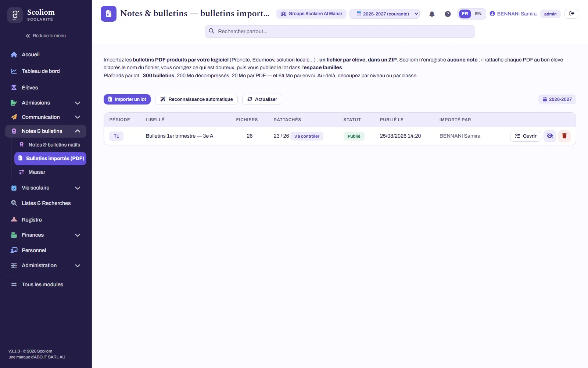Open the 2026-2027 (courante) year dropdown
This screenshot has height=368, width=588.
tap(384, 14)
